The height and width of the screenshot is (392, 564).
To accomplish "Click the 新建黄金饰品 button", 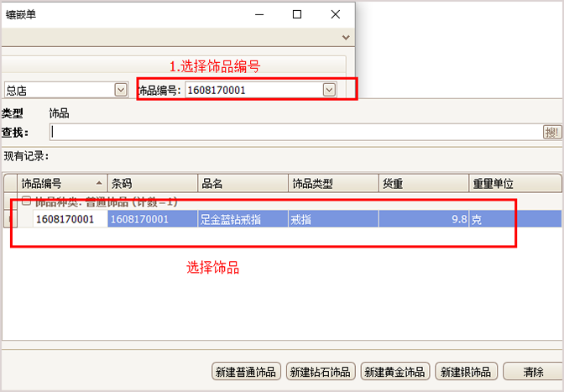I will 395,371.
